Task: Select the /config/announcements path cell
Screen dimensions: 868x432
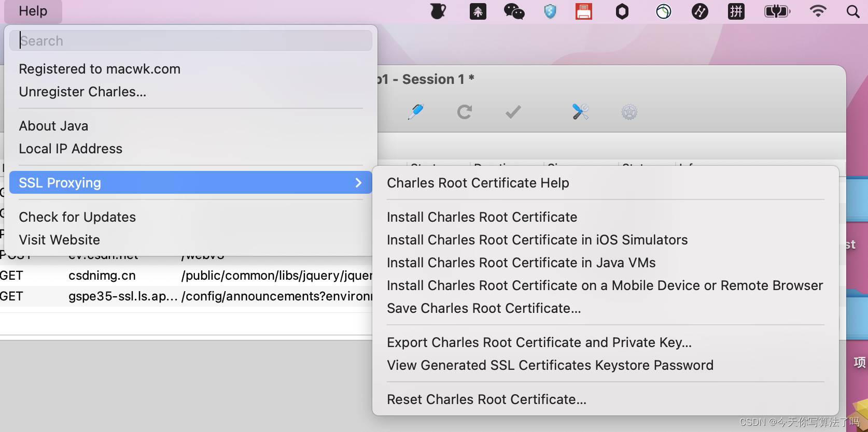Action: [277, 296]
